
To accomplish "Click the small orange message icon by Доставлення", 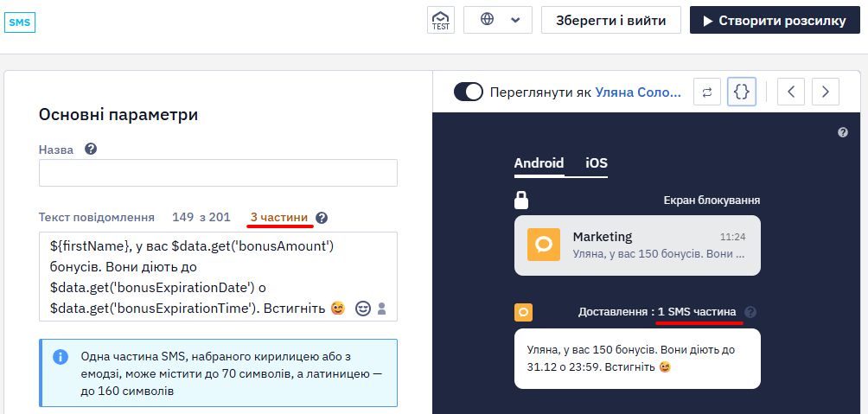I will pos(523,312).
